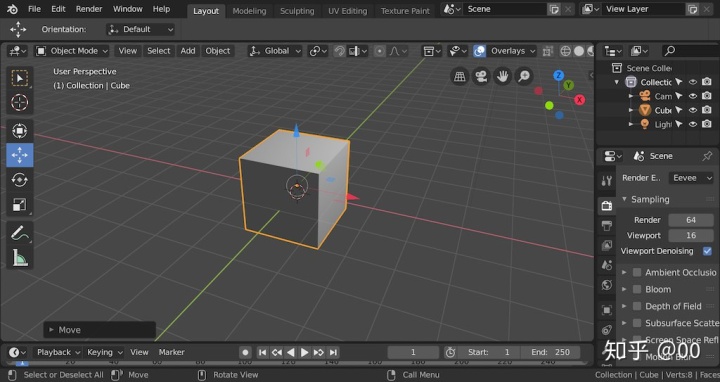The width and height of the screenshot is (720, 382).
Task: Pick the Annotate pencil tool
Action: point(19,233)
